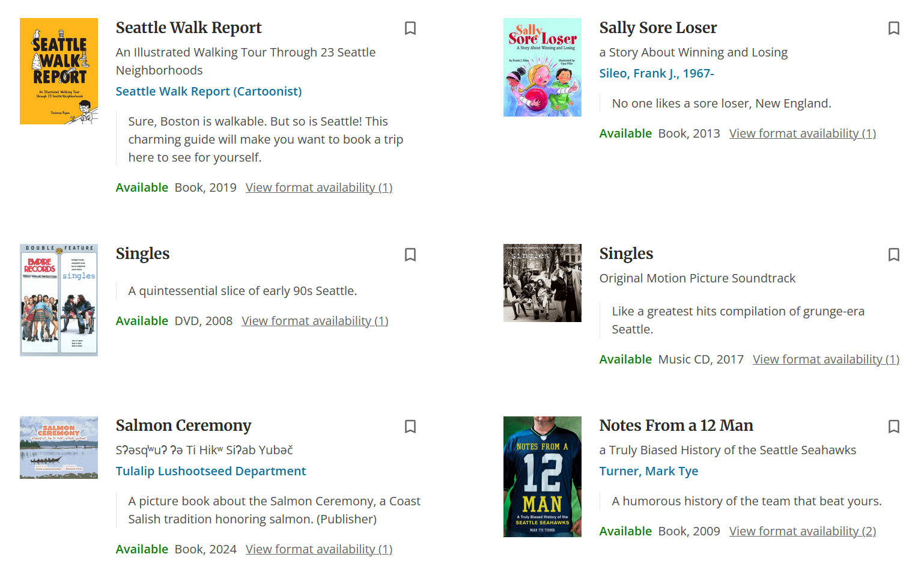Click the Turner, Mark Tye author link
Image resolution: width=924 pixels, height=563 pixels.
[x=648, y=471]
